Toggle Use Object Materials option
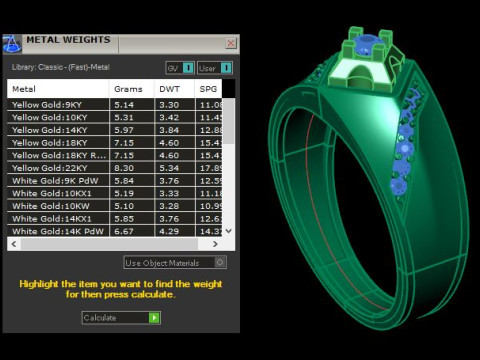This screenshot has width=480, height=360. 175,263
